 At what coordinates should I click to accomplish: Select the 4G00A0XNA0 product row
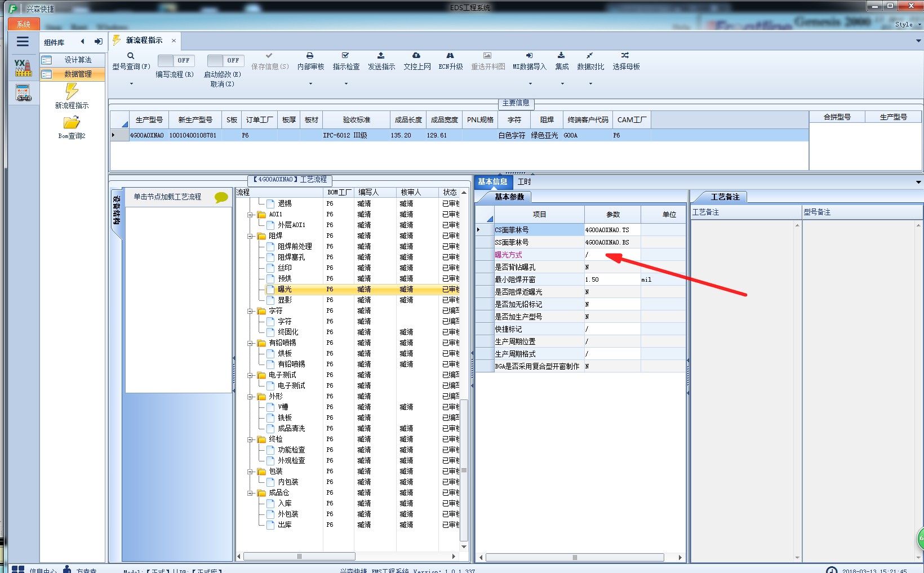(x=459, y=135)
